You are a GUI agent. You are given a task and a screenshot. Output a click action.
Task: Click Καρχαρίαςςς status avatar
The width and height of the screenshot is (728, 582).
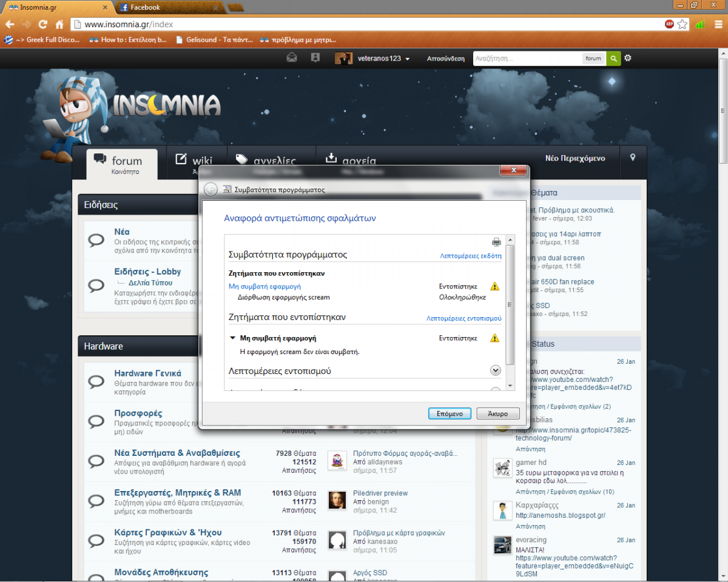point(502,510)
